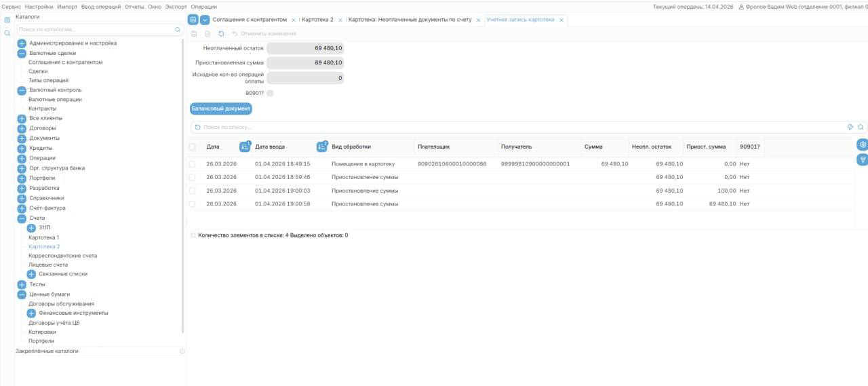Screen dimensions: 868x386
Task: Click the filter funnel icon right of table
Action: [x=863, y=159]
